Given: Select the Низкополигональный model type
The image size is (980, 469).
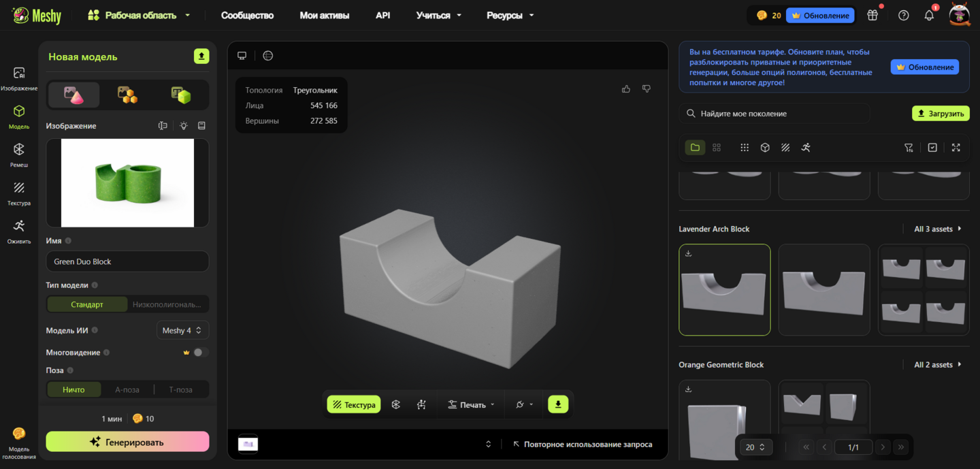Looking at the screenshot, I should [x=167, y=304].
